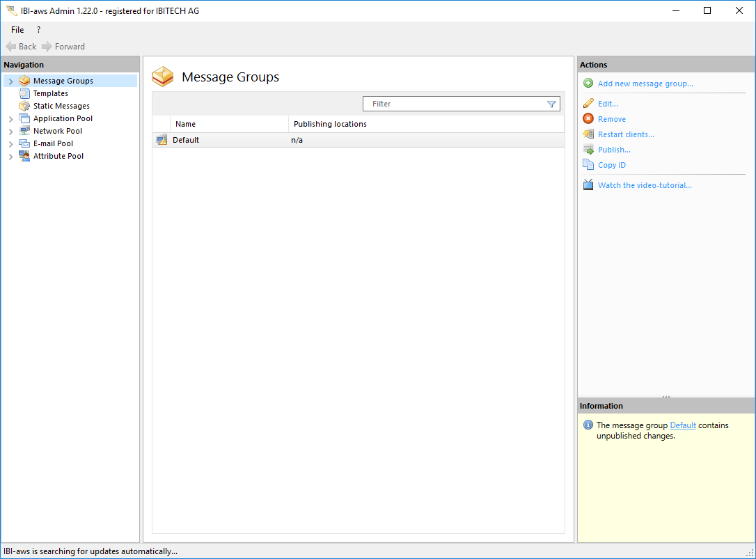Click the Add new message group plus icon

(x=588, y=84)
